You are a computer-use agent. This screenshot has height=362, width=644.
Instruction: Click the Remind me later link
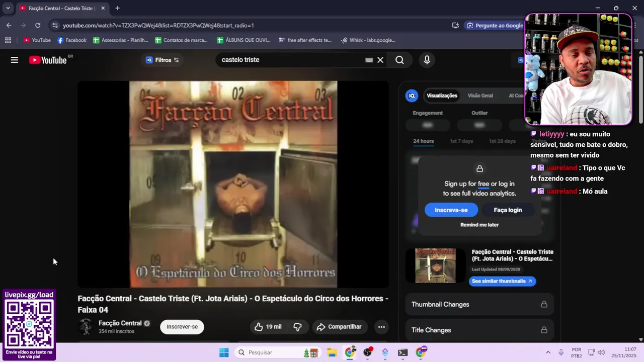tap(479, 225)
